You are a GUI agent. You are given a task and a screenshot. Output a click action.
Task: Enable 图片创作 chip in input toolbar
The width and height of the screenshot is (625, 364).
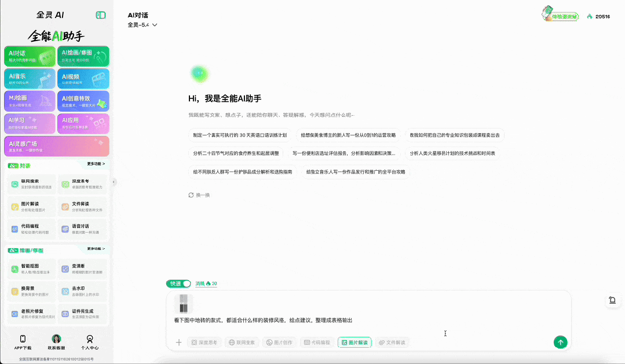point(279,343)
